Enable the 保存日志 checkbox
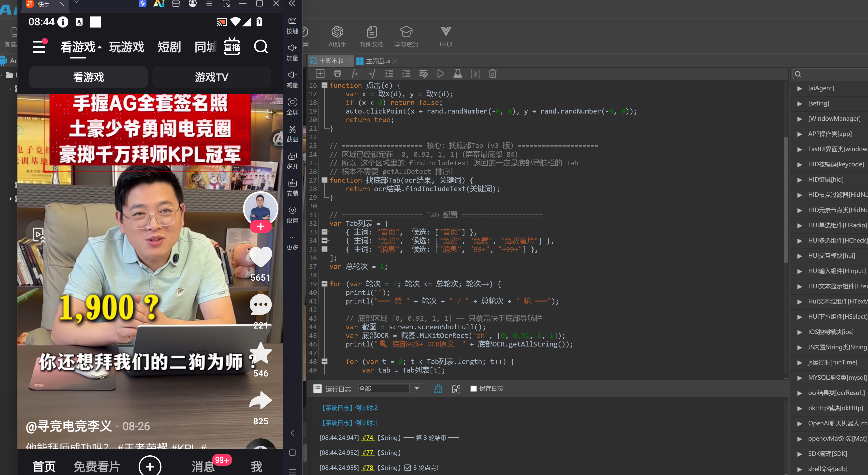This screenshot has width=868, height=475. pos(473,389)
